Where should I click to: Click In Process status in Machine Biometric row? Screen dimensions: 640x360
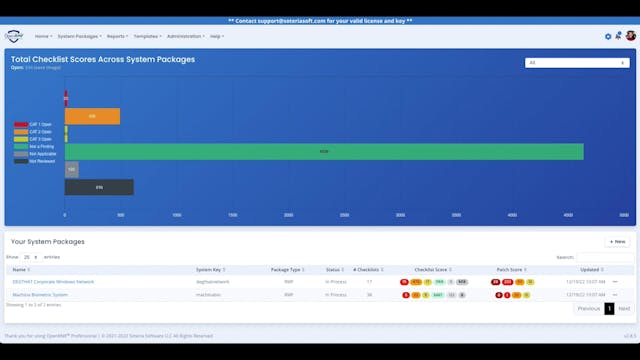(336, 295)
